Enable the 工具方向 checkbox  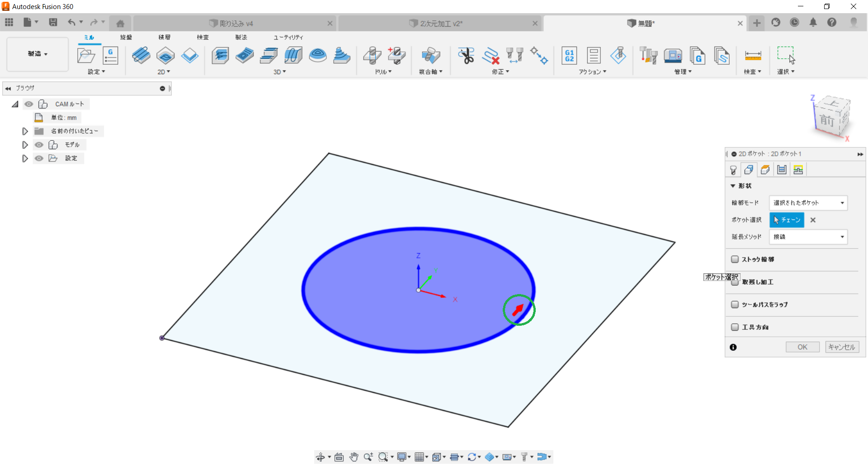(x=735, y=327)
